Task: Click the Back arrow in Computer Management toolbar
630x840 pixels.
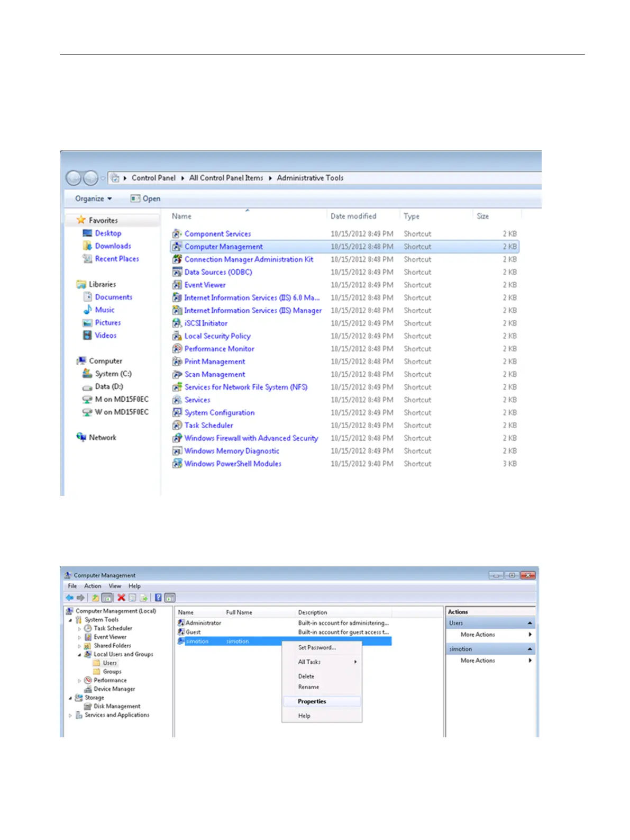Action: [x=69, y=598]
